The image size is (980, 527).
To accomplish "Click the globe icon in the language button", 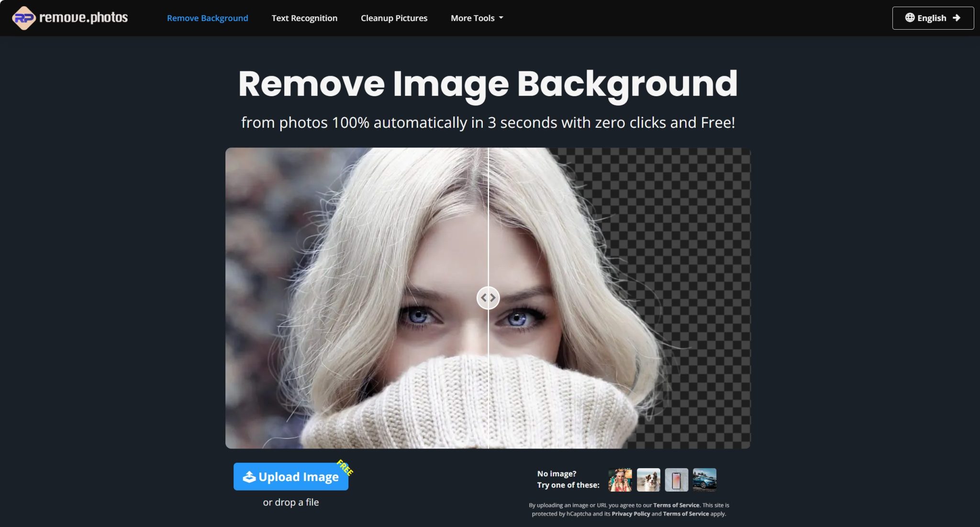I will point(910,18).
